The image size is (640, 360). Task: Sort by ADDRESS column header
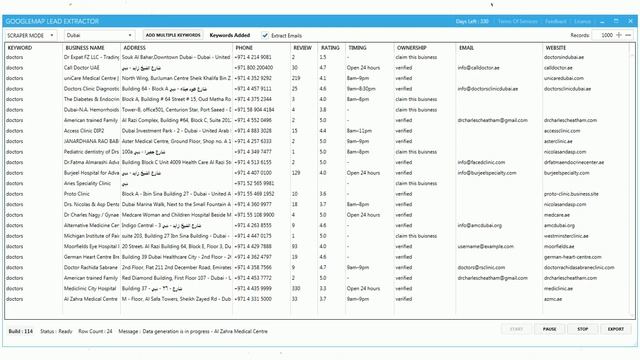point(134,48)
